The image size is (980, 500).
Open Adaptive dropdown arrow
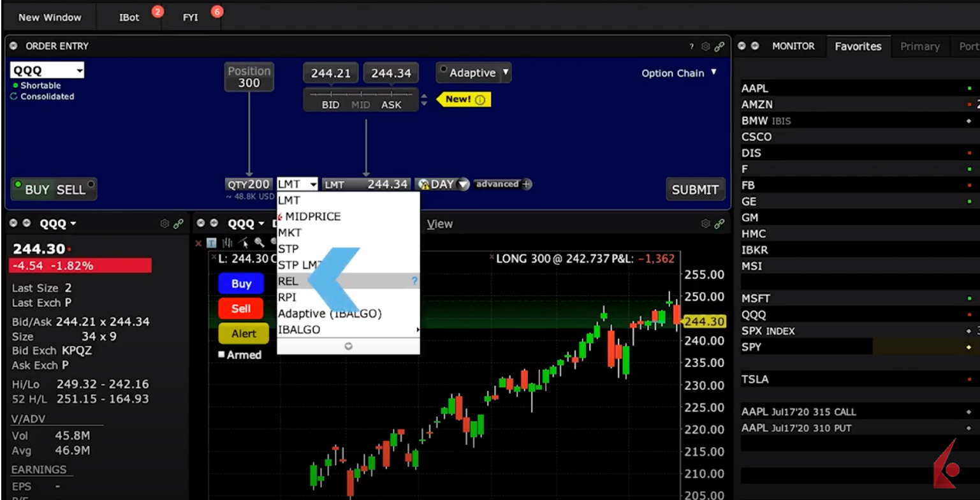(505, 73)
